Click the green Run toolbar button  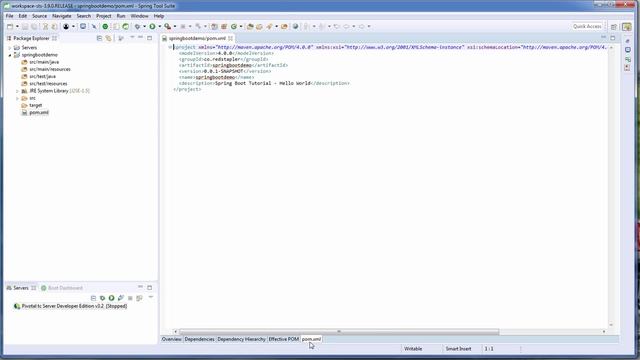[x=152, y=27]
